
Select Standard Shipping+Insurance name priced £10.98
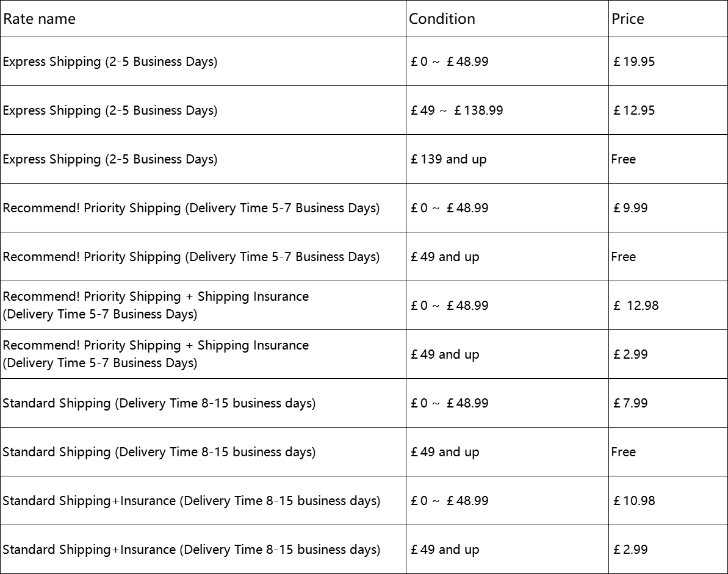point(191,501)
